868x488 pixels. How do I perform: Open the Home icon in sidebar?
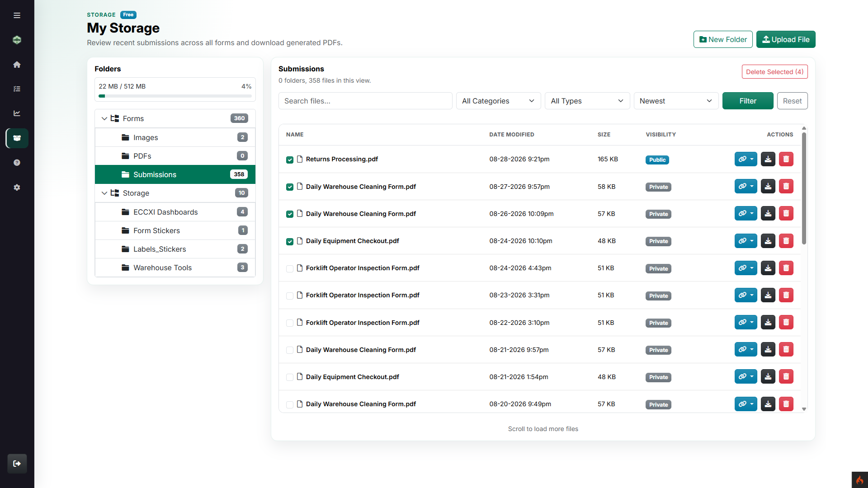tap(17, 65)
